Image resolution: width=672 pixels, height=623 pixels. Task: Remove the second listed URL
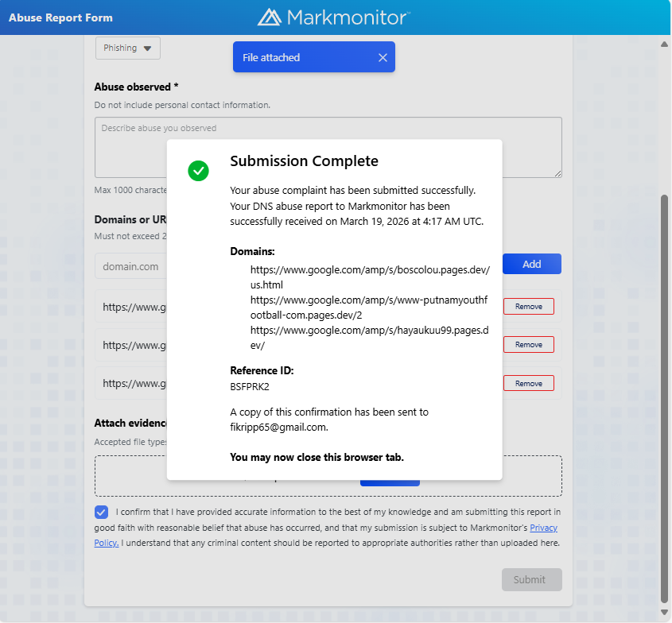point(528,344)
